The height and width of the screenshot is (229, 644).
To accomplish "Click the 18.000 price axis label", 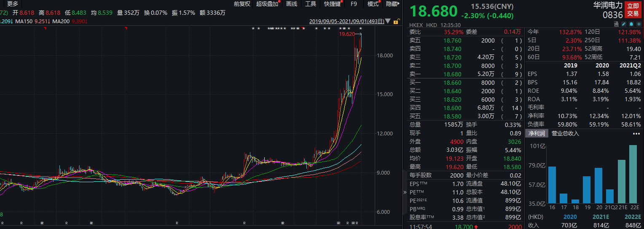I will pos(385,55).
